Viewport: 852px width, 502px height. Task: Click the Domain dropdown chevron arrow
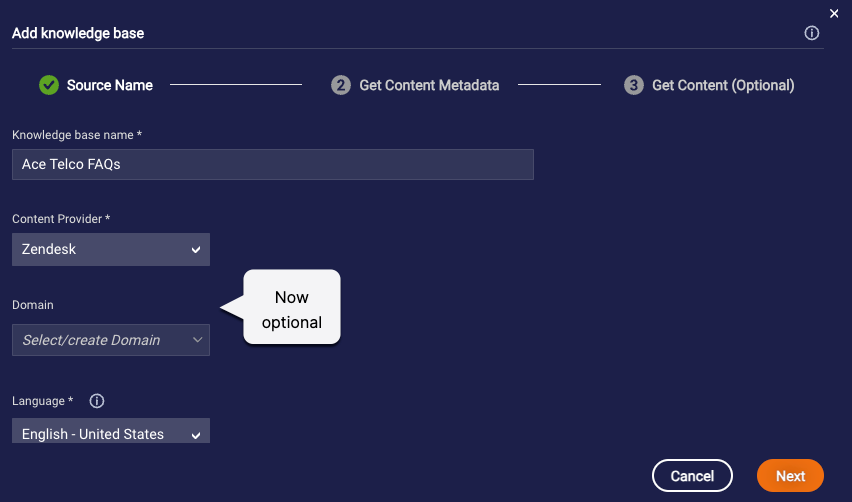[197, 340]
